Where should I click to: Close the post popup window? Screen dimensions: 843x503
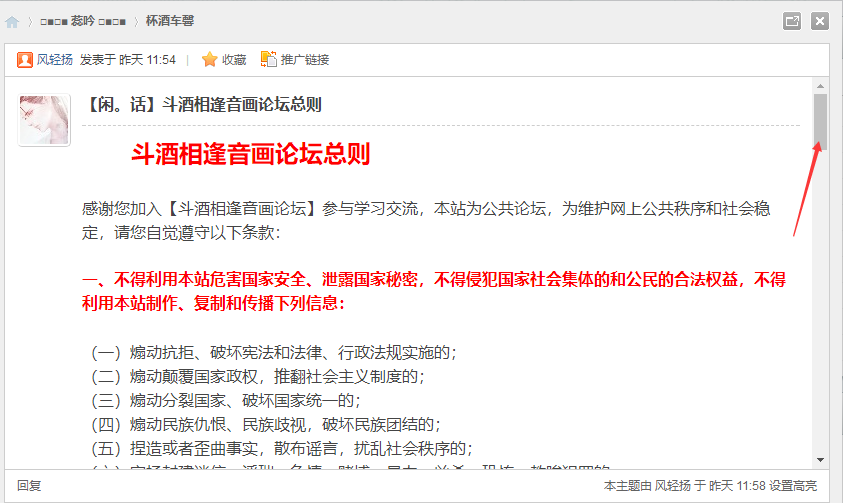coord(819,21)
